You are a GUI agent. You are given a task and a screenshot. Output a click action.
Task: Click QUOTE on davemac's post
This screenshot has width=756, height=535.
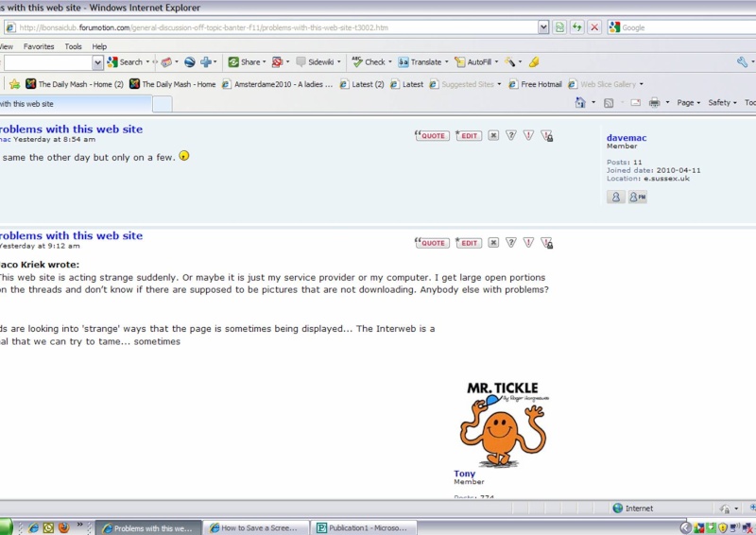click(x=432, y=135)
